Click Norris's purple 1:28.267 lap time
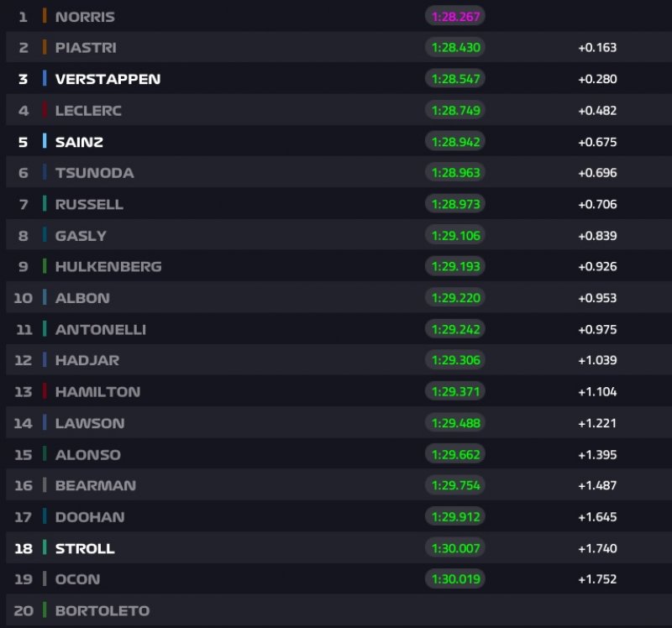Image resolution: width=672 pixels, height=628 pixels. pyautogui.click(x=454, y=16)
